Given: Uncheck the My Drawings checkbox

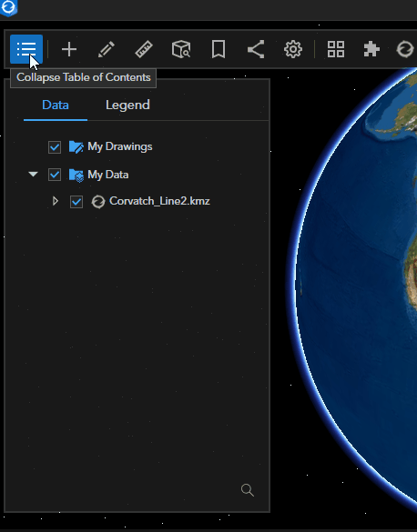Looking at the screenshot, I should [x=55, y=147].
